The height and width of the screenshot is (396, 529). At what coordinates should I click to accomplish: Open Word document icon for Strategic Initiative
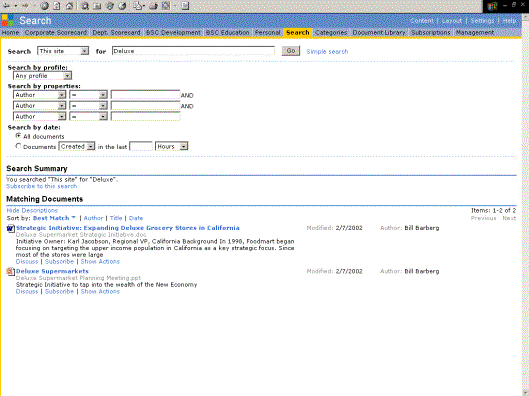[x=10, y=229]
